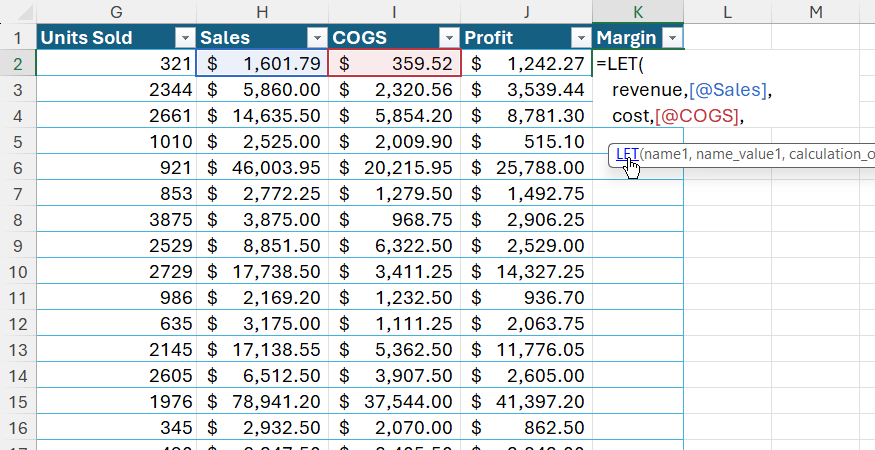Click Profit cell showing 862.50
875x450 pixels.
[x=526, y=428]
